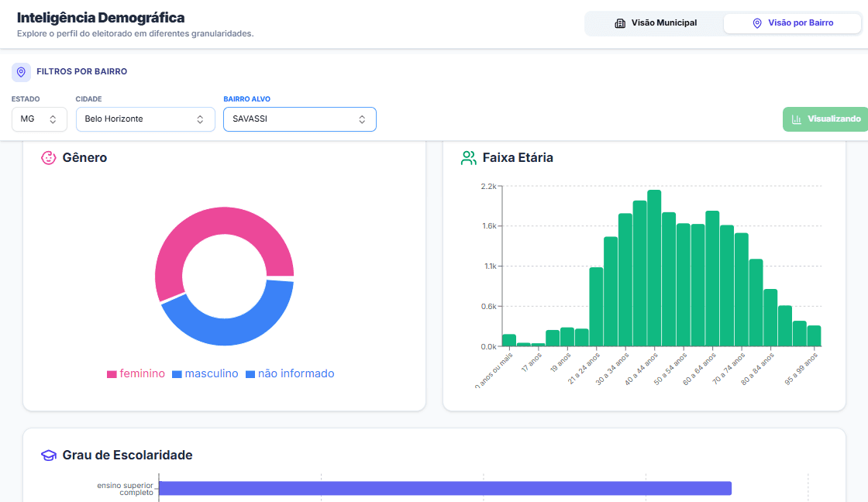The image size is (868, 502).
Task: Click the map pin icon beside Filtros por Bairro
Action: point(21,72)
